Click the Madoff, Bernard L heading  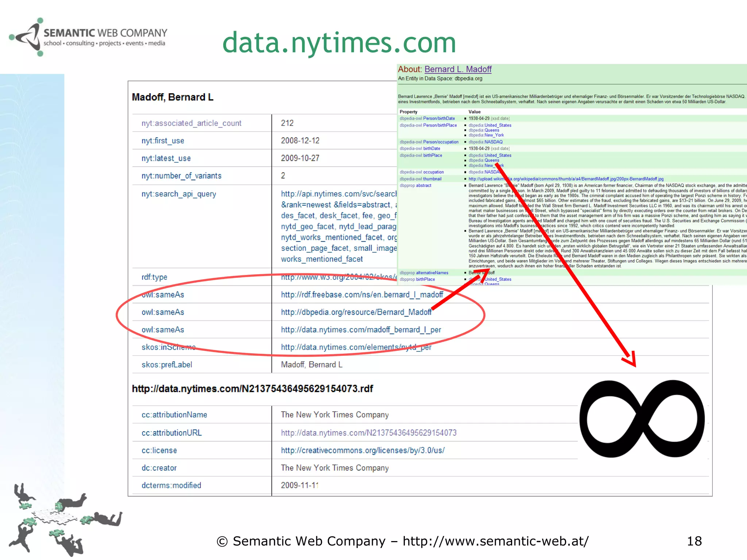click(173, 97)
